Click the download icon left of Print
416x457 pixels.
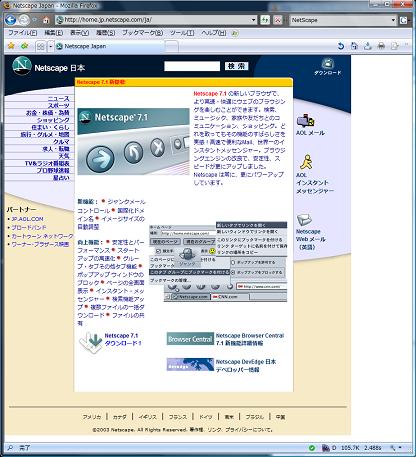tap(368, 46)
